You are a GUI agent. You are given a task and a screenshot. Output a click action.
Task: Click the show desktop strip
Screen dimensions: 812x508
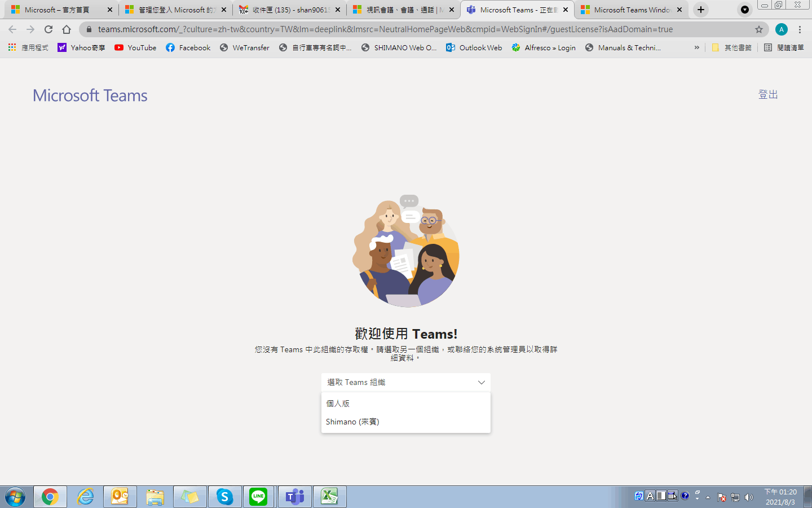(807, 497)
